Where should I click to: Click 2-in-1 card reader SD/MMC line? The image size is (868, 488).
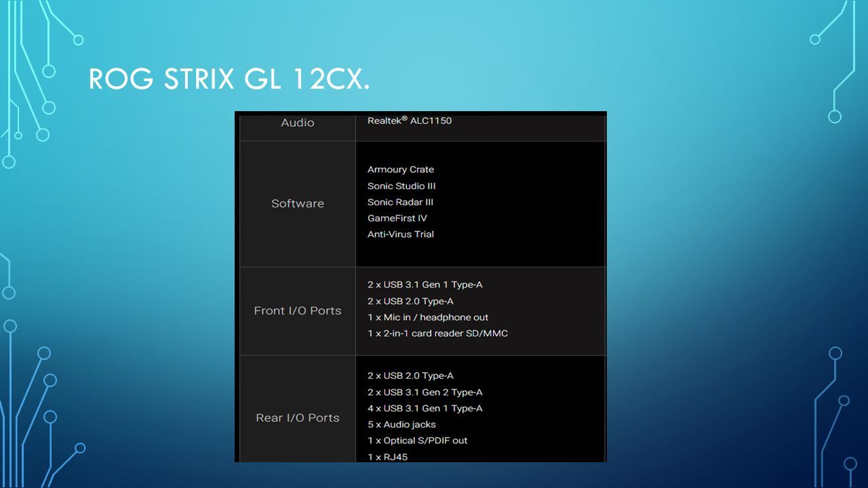coord(437,333)
